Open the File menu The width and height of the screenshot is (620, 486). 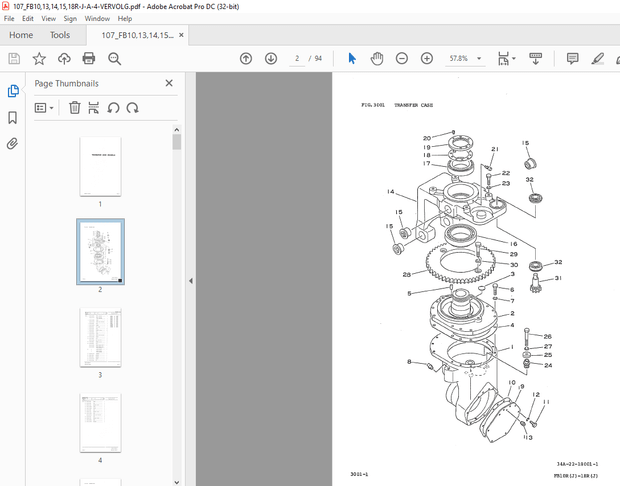[x=9, y=19]
